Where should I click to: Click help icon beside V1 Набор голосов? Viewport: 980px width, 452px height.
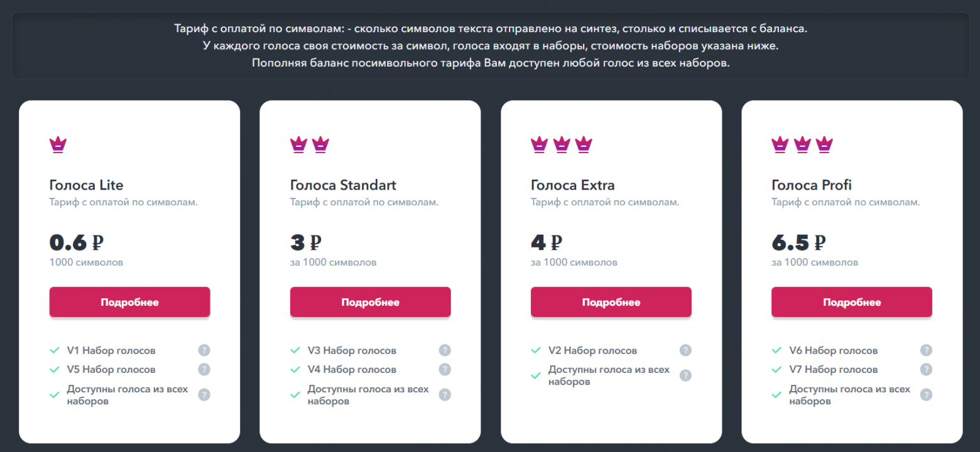point(204,350)
